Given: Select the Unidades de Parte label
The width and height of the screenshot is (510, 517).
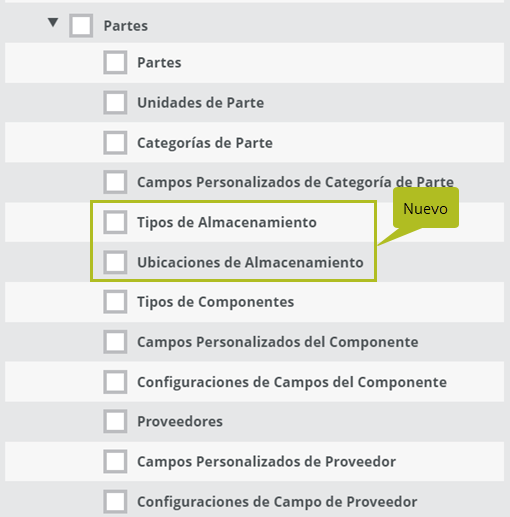Looking at the screenshot, I should (200, 102).
